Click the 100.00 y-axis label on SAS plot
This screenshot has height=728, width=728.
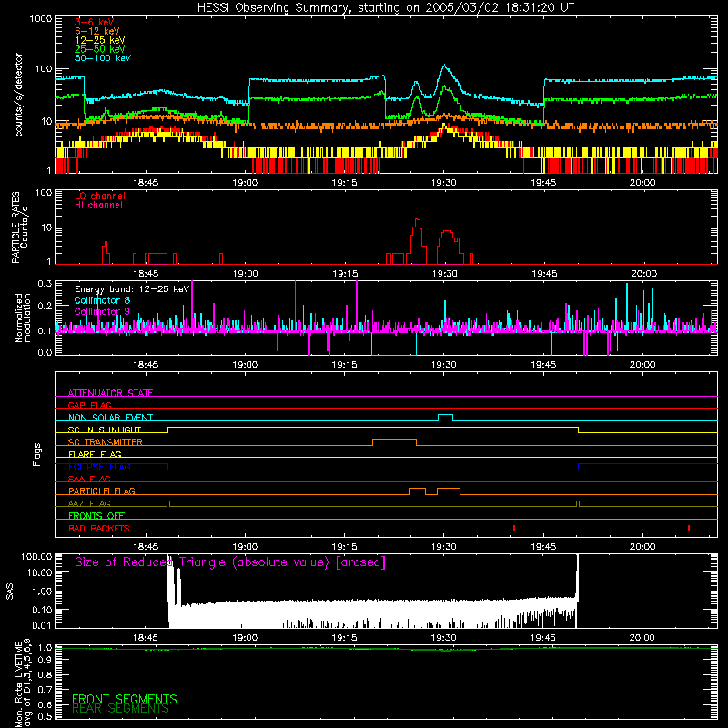click(36, 556)
